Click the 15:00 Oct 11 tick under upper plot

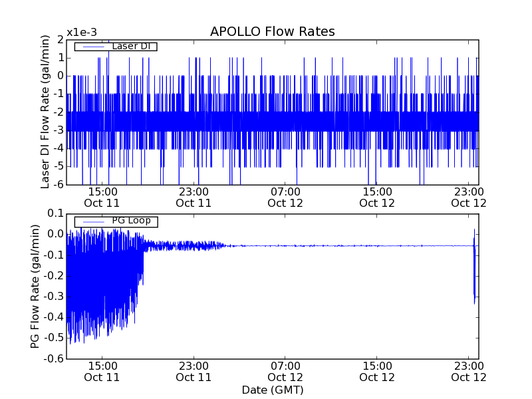click(102, 196)
